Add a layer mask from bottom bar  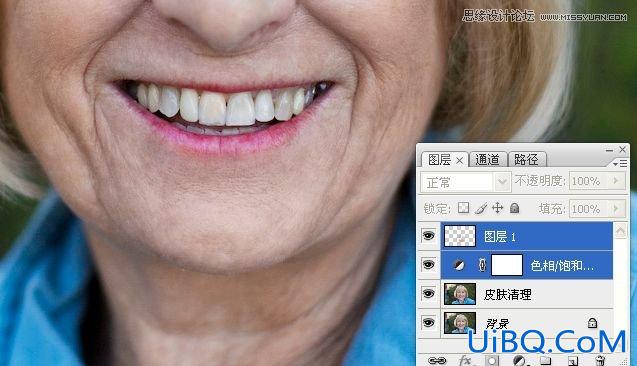tap(492, 361)
